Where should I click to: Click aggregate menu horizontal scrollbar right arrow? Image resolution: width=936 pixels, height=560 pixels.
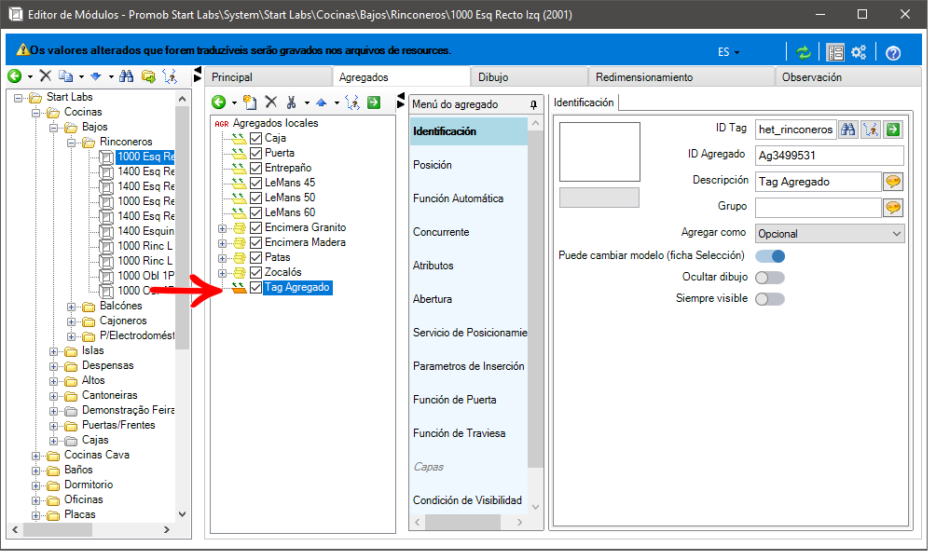519,523
